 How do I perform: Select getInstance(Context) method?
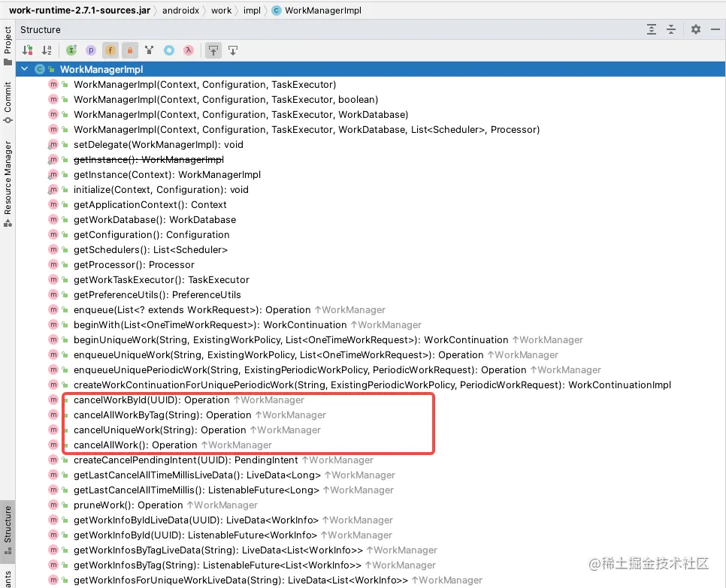(x=167, y=174)
